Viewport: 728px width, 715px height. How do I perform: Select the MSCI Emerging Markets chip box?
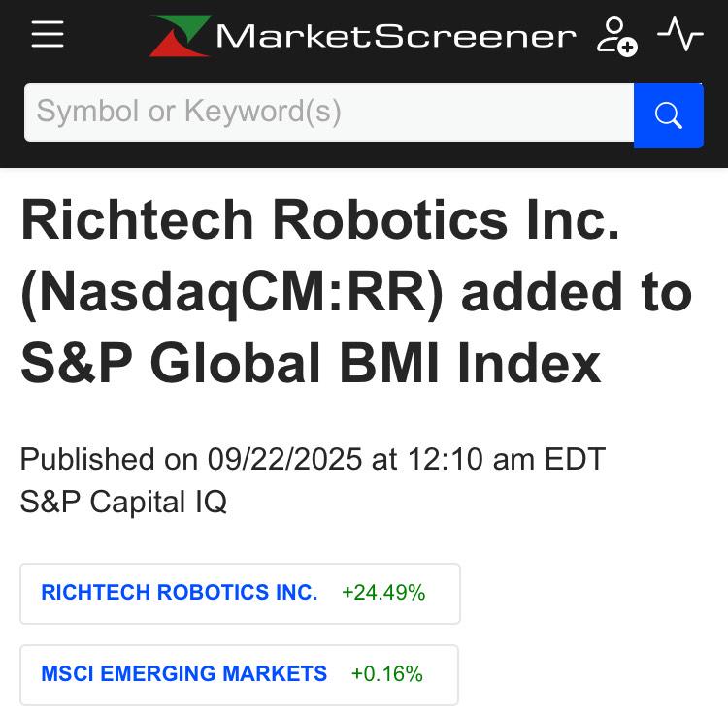(239, 674)
